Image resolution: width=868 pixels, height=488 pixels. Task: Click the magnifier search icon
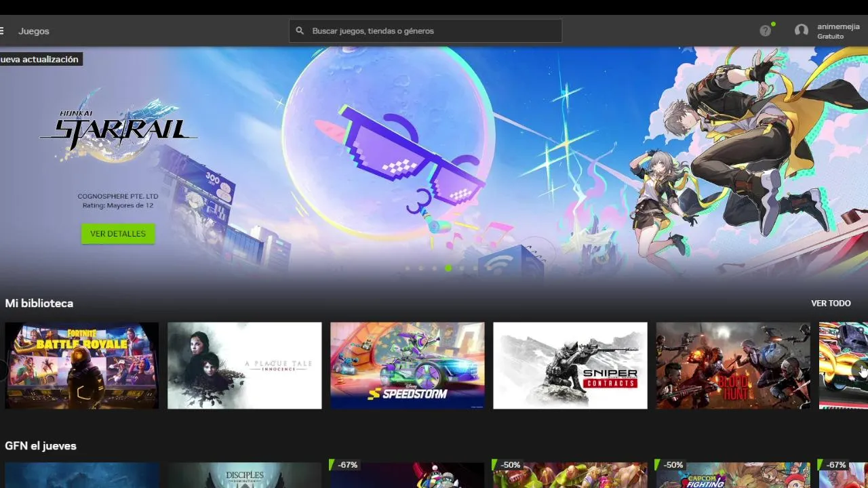point(300,30)
